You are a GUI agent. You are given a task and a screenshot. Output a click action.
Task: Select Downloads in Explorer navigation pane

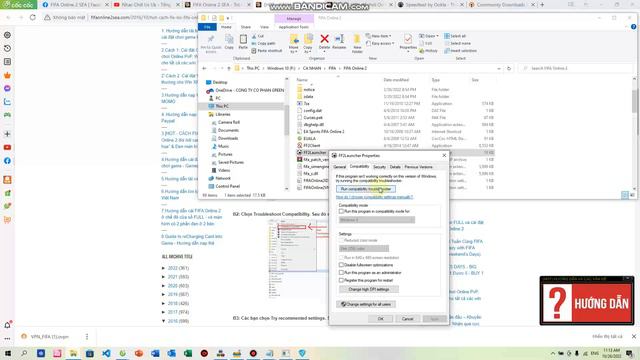pos(228,138)
